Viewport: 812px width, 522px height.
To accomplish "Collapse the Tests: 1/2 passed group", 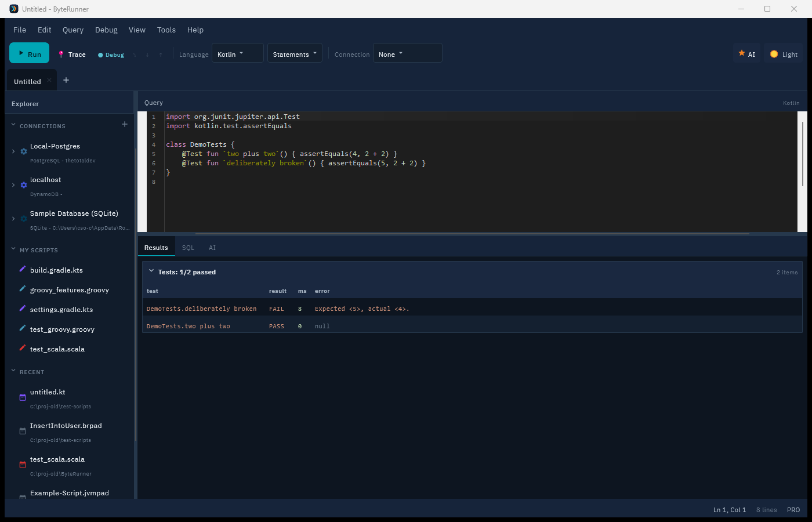I will coord(151,271).
